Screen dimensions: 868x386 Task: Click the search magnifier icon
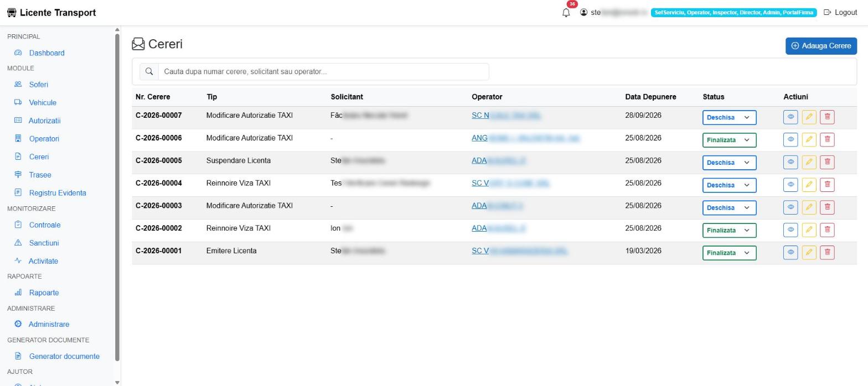click(149, 71)
